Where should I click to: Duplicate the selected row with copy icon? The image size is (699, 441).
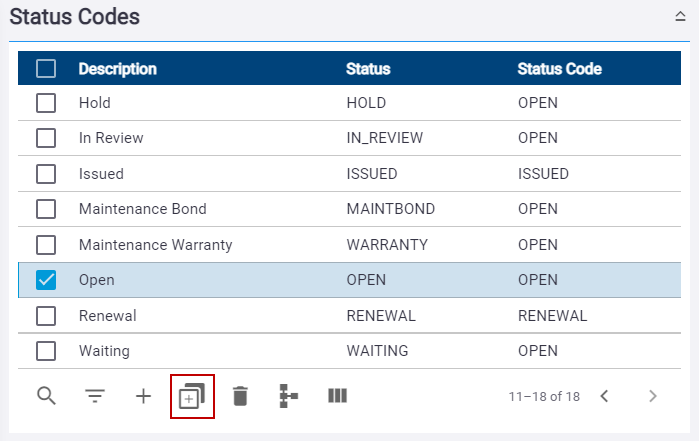(x=192, y=396)
